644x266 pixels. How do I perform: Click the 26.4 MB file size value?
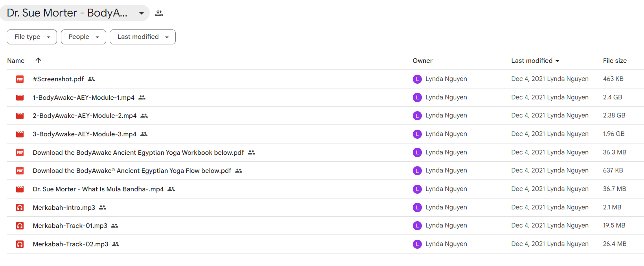click(615, 244)
